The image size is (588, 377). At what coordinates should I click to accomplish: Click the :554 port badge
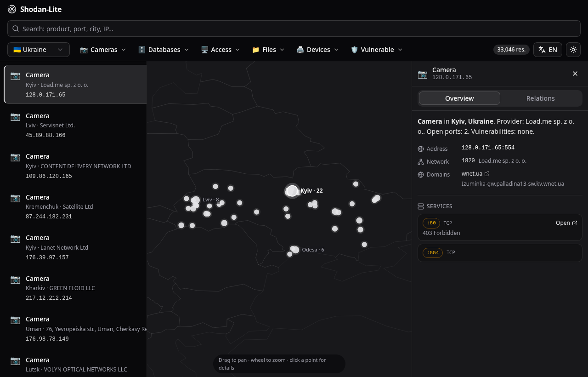(433, 252)
